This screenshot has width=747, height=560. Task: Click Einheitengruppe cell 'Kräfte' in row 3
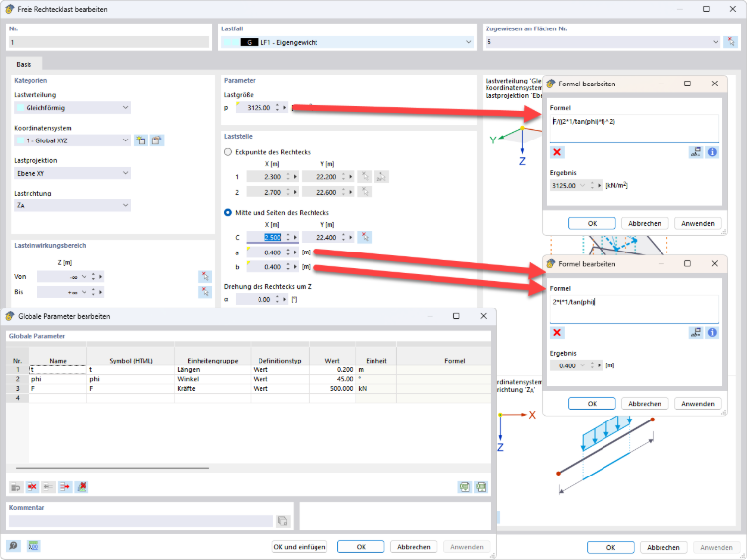tap(212, 389)
